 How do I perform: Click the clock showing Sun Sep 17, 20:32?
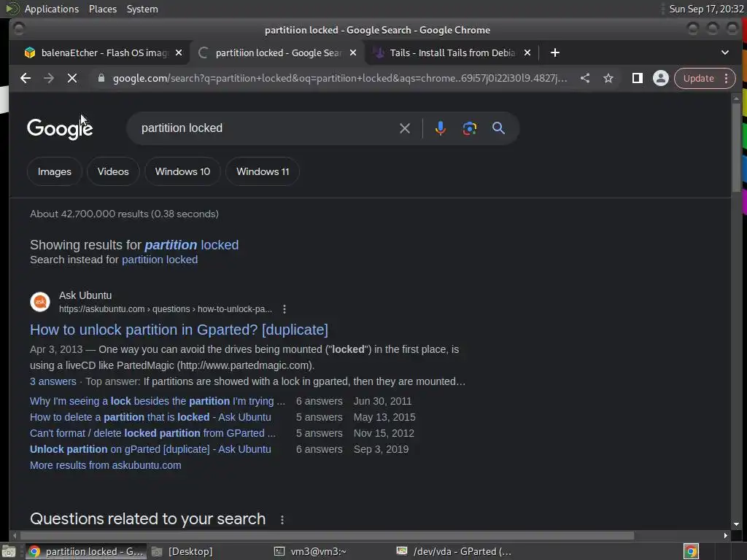pos(706,9)
